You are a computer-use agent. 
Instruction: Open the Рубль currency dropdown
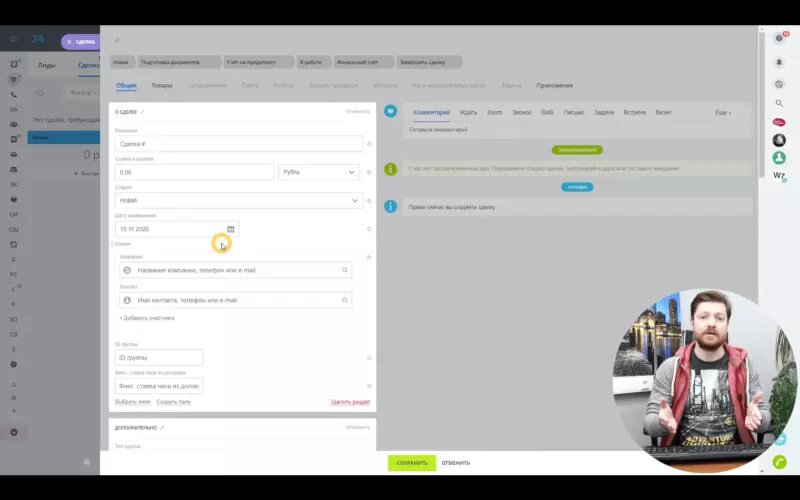click(x=319, y=172)
